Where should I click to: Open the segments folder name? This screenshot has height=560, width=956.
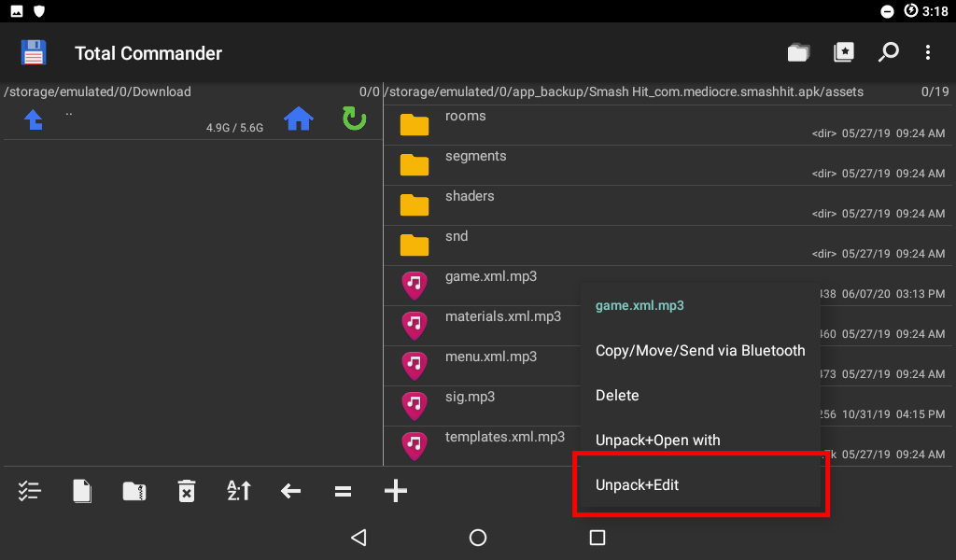point(475,156)
